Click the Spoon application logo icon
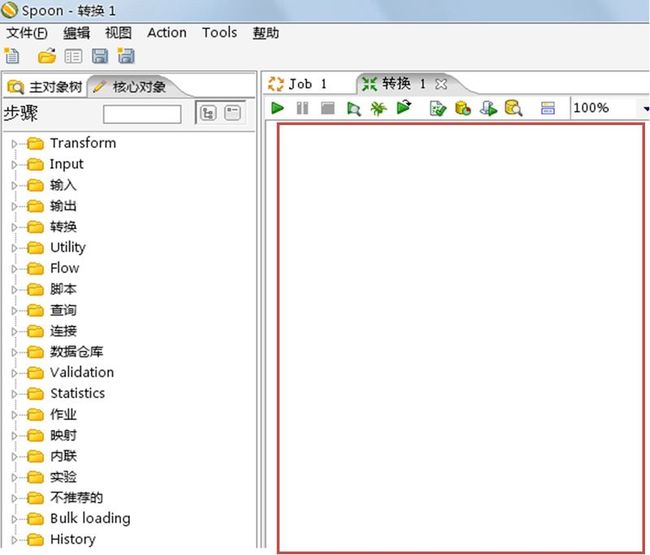The image size is (650, 555). pos(9,10)
